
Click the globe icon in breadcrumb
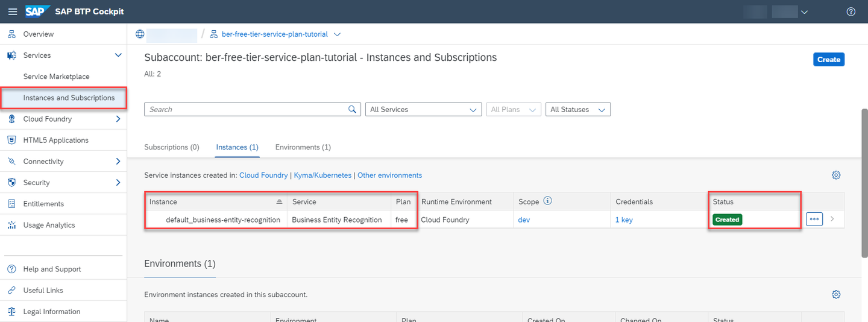[x=140, y=34]
